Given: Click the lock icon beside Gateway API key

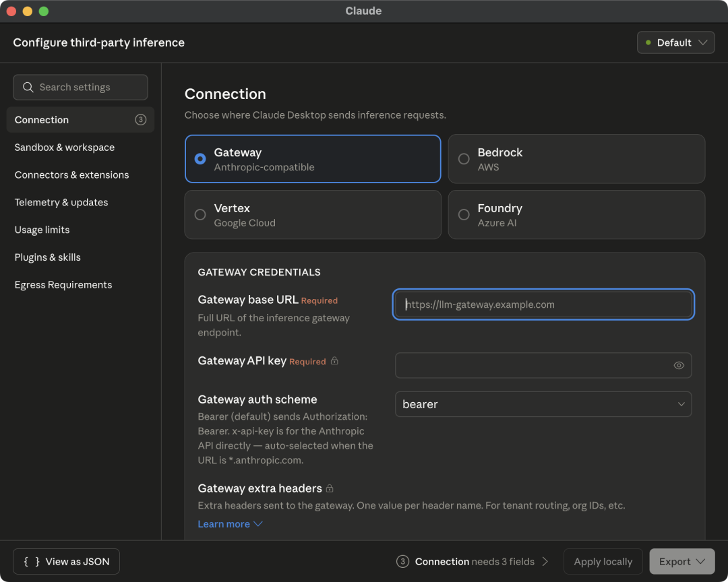Looking at the screenshot, I should tap(334, 360).
